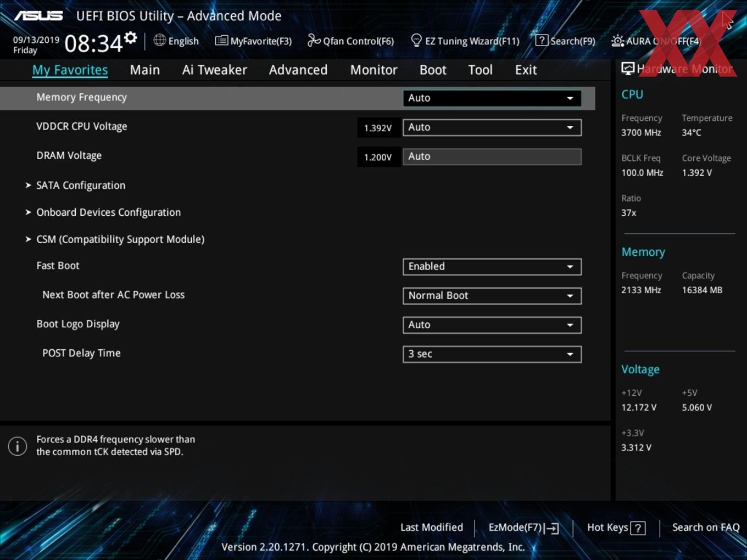Image resolution: width=747 pixels, height=560 pixels.
Task: Select the Boot Logo Display label
Action: pyautogui.click(x=78, y=324)
